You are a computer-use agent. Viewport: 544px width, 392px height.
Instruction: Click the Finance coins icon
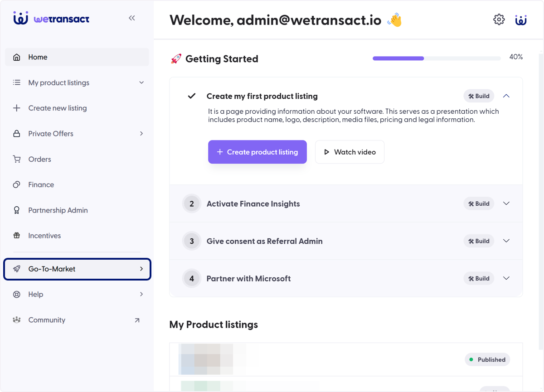17,184
